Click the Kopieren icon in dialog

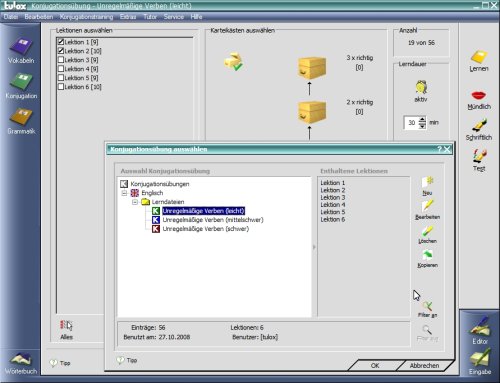[427, 259]
